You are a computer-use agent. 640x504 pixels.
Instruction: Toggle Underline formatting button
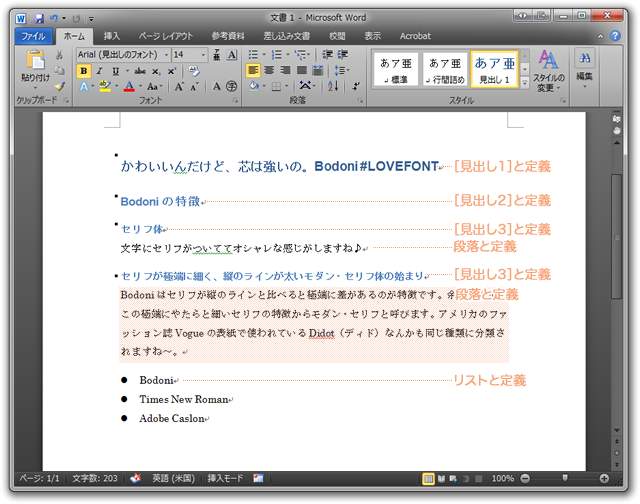pos(116,71)
